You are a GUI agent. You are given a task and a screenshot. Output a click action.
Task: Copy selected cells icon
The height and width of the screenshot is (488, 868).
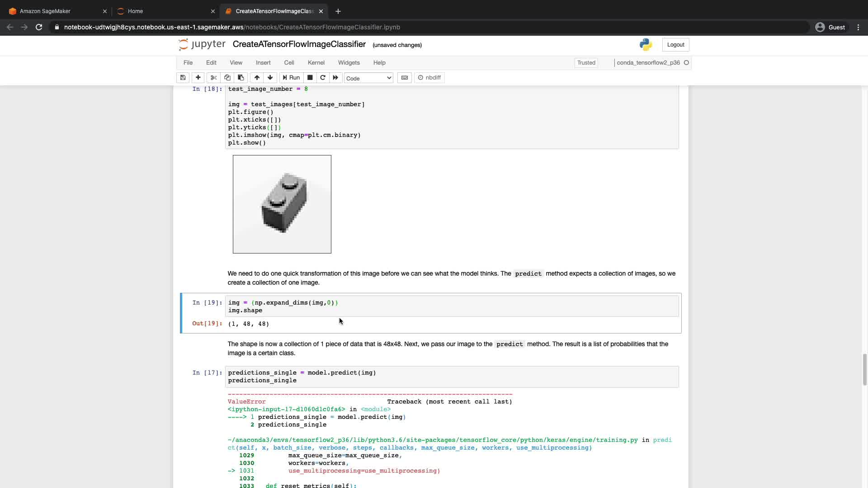coord(227,78)
